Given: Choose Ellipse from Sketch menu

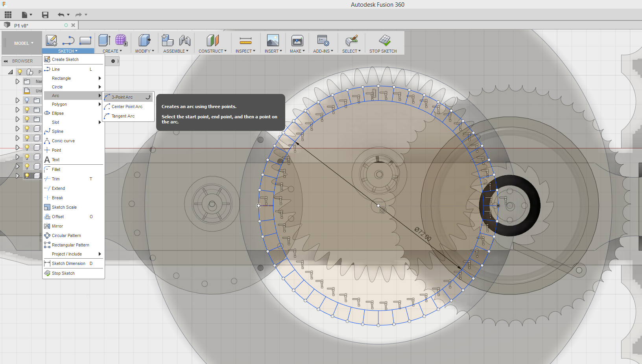Looking at the screenshot, I should 74,113.
